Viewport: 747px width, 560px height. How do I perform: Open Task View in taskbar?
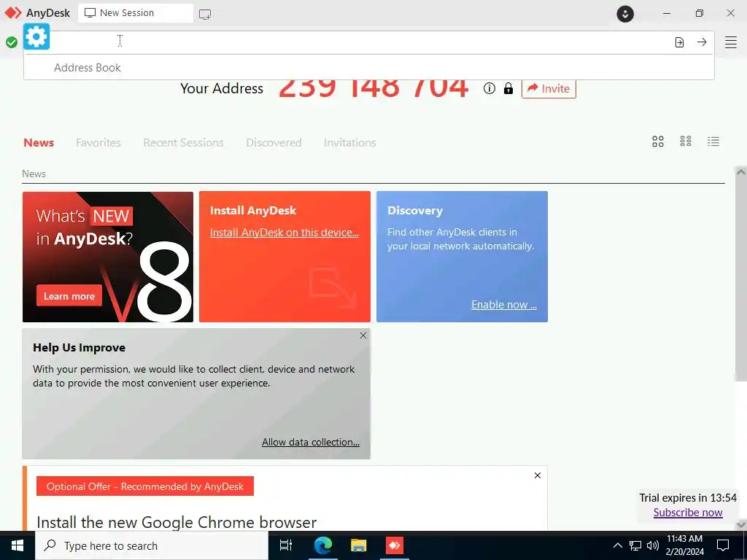point(286,545)
